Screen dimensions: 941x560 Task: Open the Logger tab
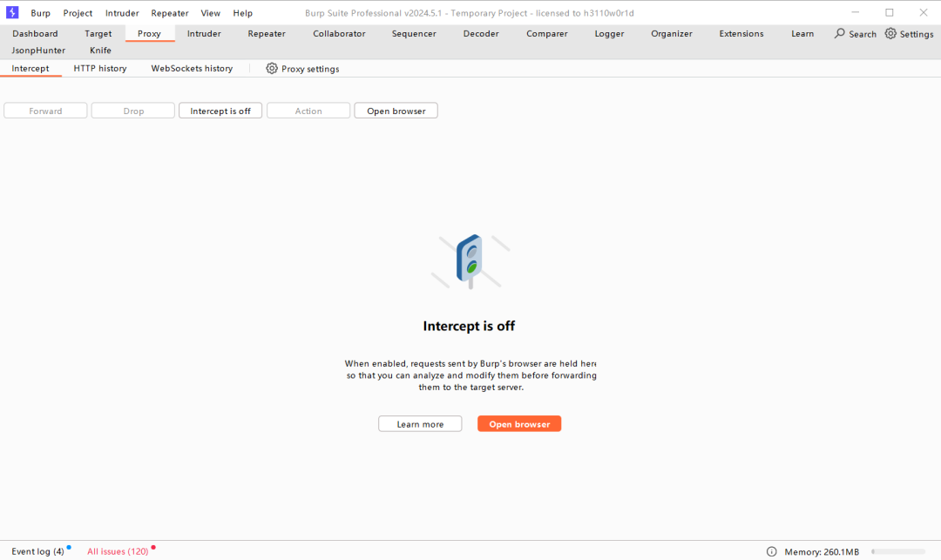609,34
